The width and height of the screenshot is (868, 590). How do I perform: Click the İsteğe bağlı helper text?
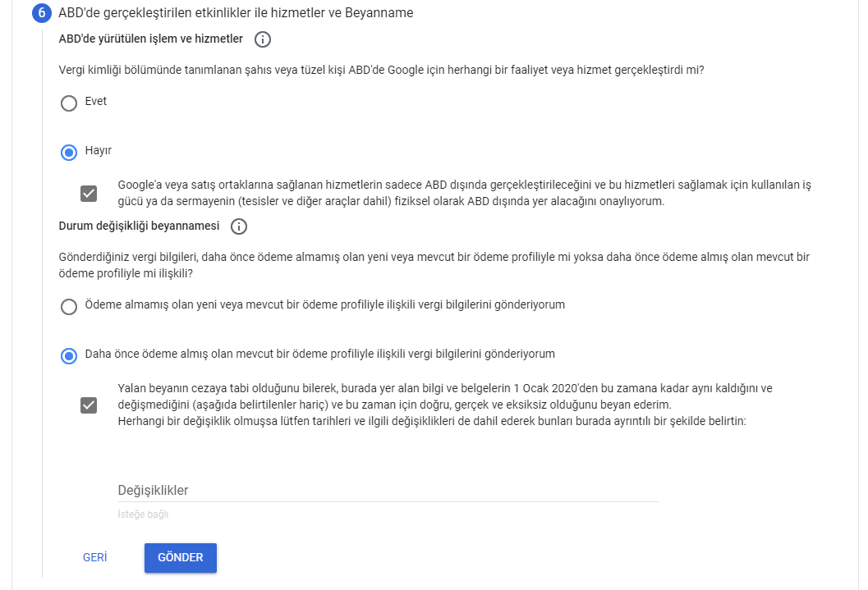143,515
